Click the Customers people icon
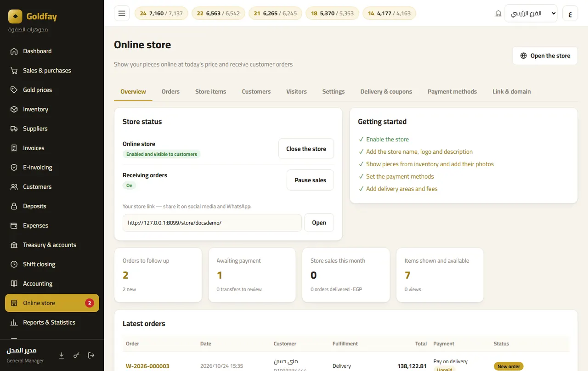The width and height of the screenshot is (588, 371). (x=14, y=187)
